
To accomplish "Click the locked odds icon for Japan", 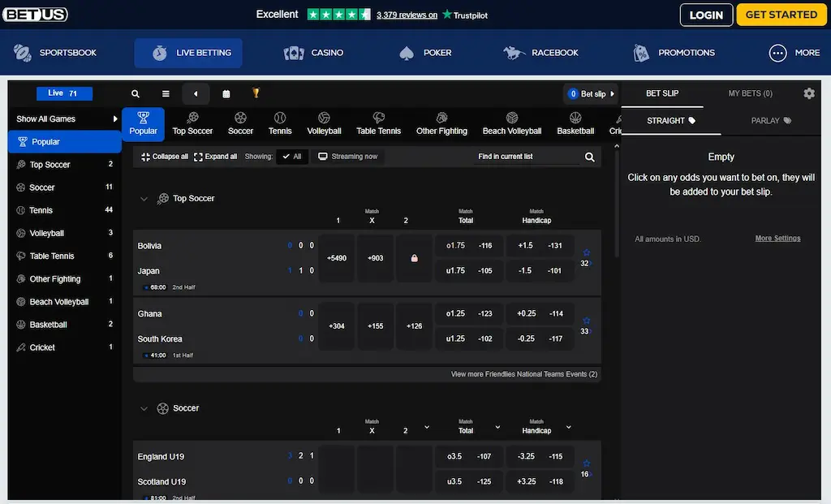I will (415, 257).
